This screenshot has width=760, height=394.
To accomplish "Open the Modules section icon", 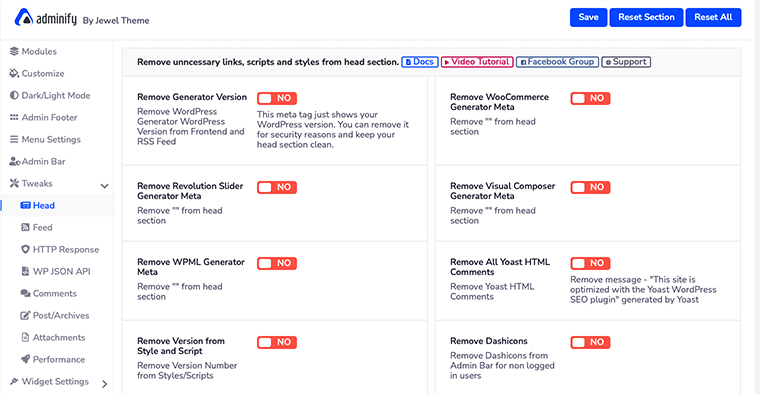I will [x=14, y=51].
